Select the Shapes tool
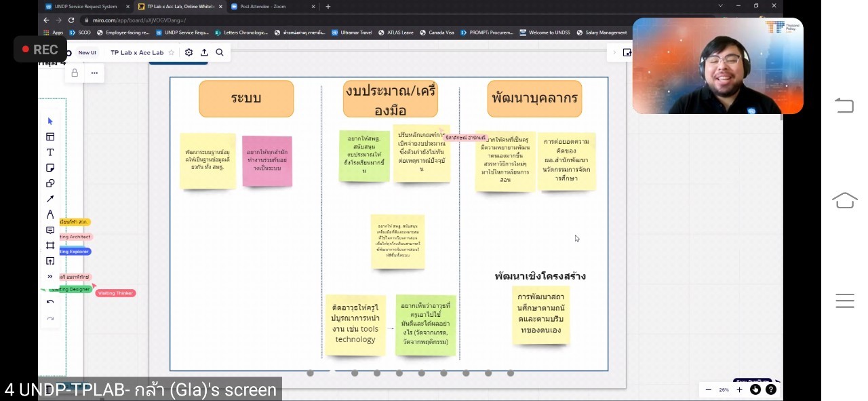Viewport: 868px width, 401px height. coord(50,183)
